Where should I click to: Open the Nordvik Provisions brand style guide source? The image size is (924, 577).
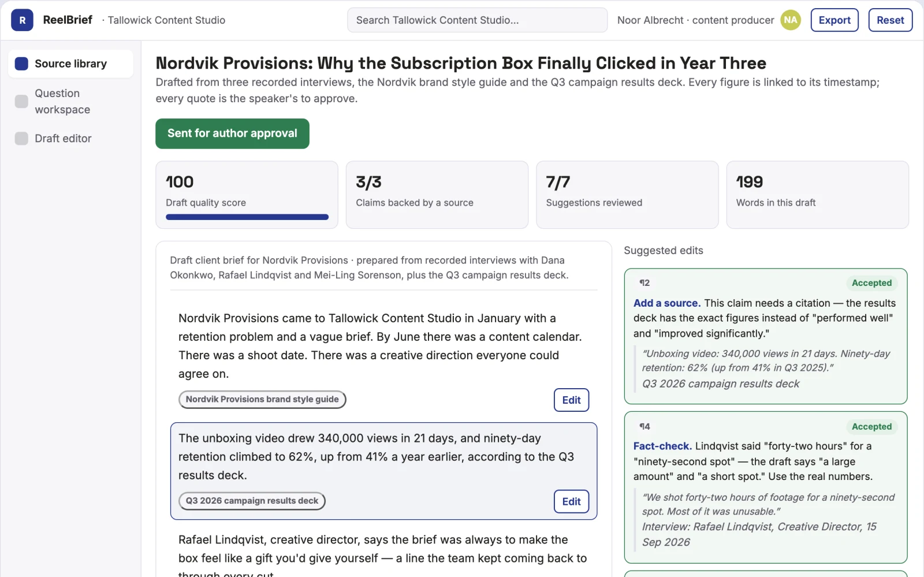[262, 400]
